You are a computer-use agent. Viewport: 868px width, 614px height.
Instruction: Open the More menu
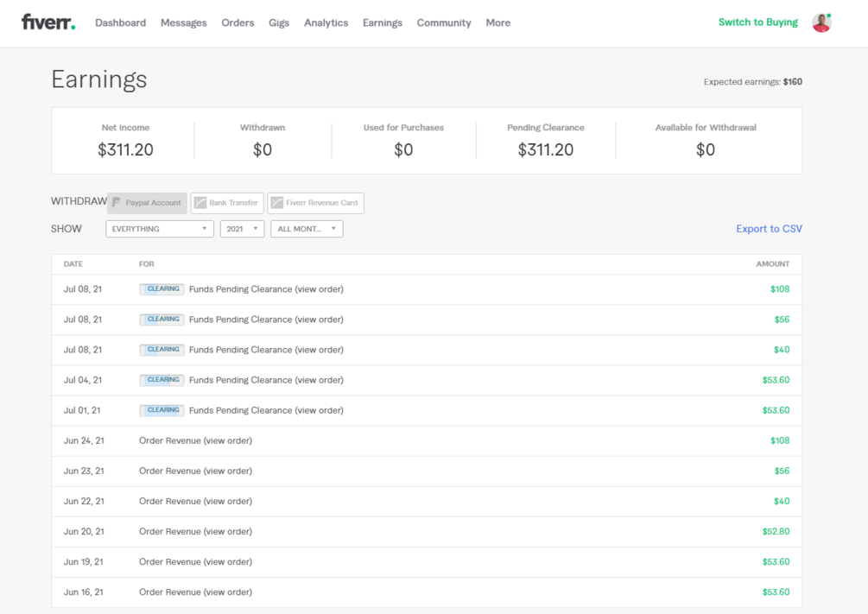tap(497, 22)
